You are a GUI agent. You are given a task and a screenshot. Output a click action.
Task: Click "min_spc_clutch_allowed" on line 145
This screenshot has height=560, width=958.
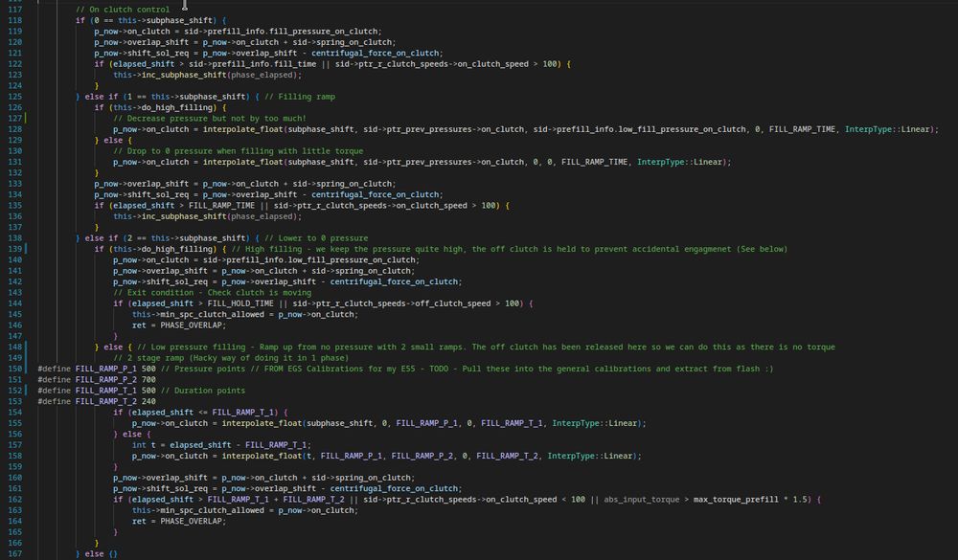pyautogui.click(x=213, y=315)
